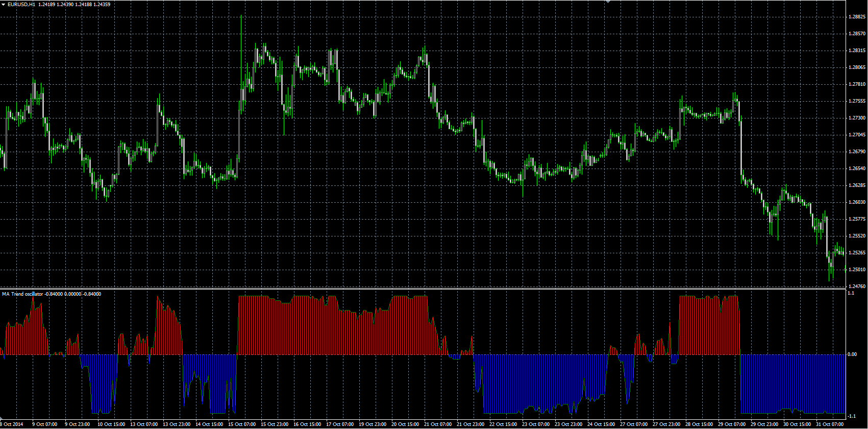
Task: Click the 1.26540 price scale label
Action: click(x=857, y=169)
